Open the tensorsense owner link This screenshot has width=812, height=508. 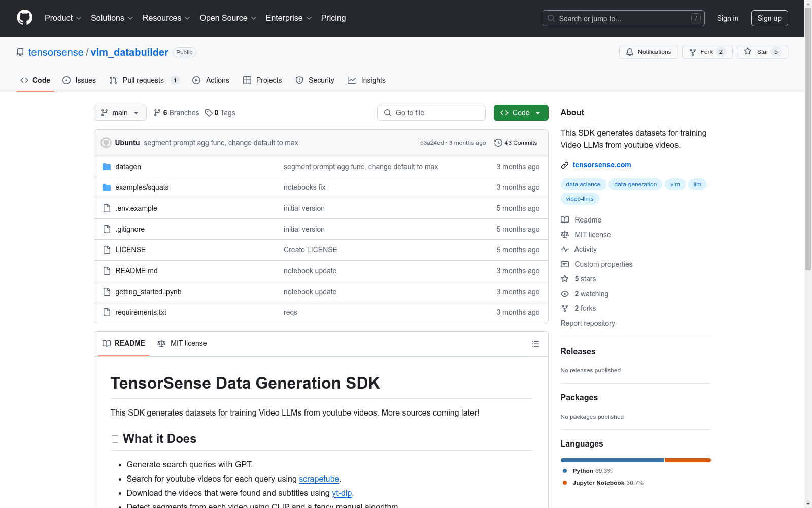pyautogui.click(x=56, y=52)
